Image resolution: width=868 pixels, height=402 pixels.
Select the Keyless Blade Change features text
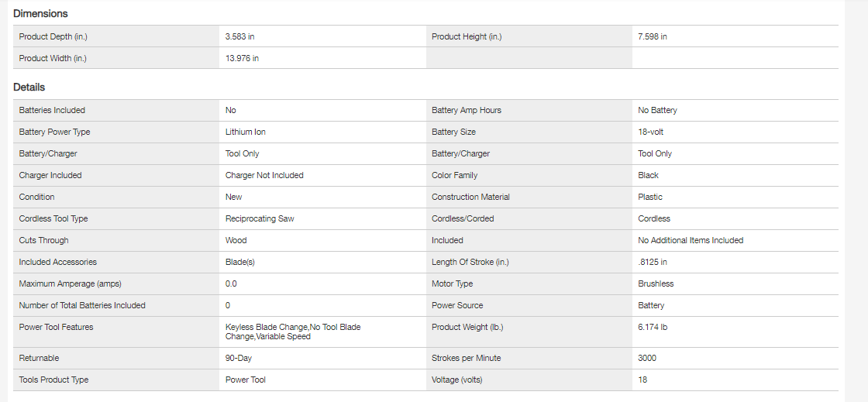(293, 332)
